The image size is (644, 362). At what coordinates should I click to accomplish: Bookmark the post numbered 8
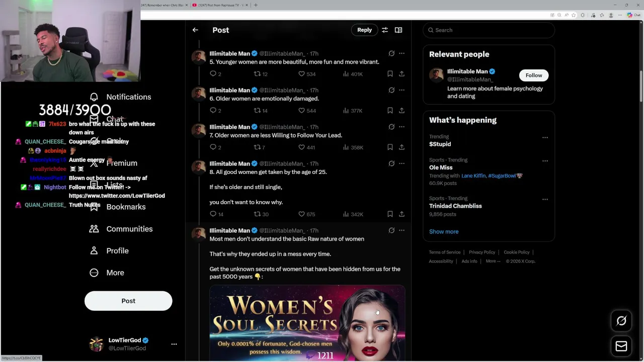pyautogui.click(x=390, y=214)
